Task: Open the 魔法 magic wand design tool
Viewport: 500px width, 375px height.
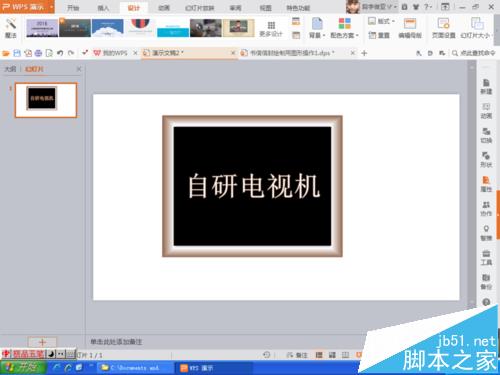Action: click(x=11, y=28)
